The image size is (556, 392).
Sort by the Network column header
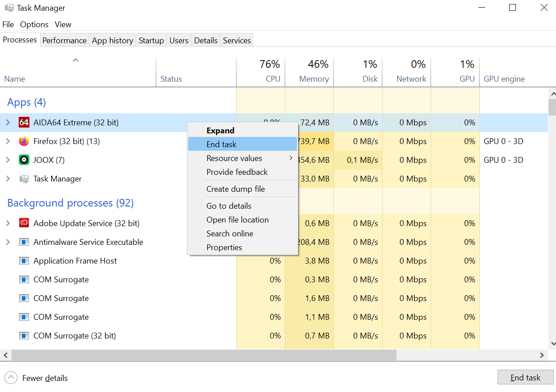[x=406, y=72]
